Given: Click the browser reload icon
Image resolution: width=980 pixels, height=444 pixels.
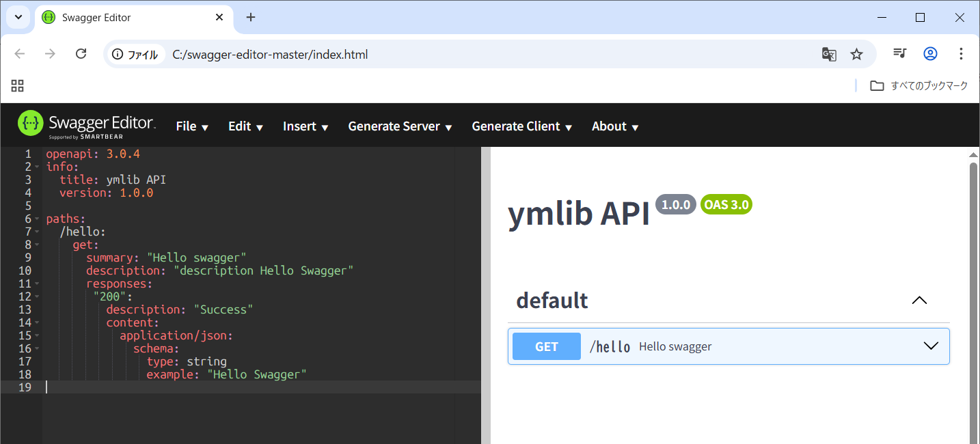Looking at the screenshot, I should [x=81, y=54].
